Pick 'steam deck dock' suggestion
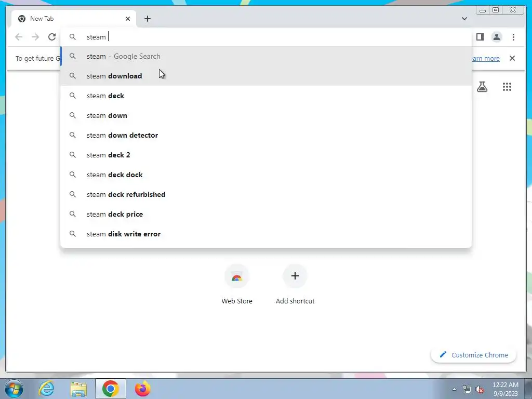The image size is (532, 399). 266,175
